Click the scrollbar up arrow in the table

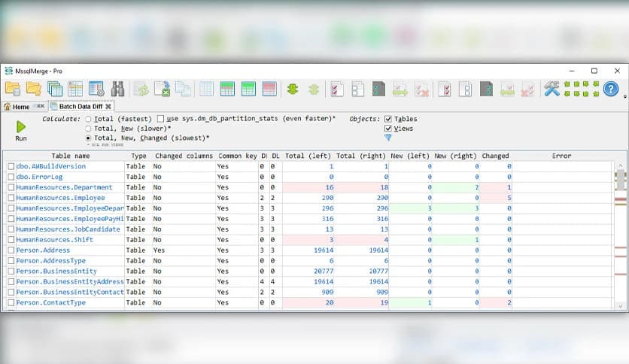[x=621, y=165]
